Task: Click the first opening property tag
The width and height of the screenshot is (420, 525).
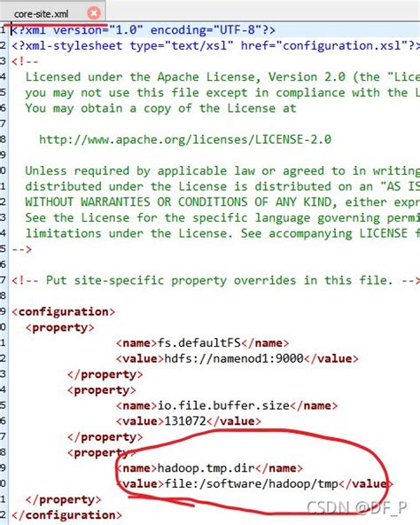Action: 60,327
